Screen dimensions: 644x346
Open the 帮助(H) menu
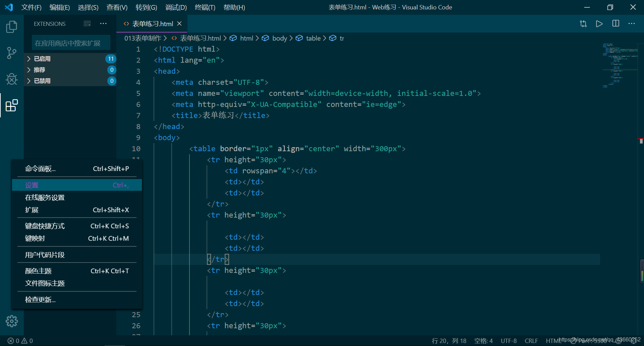pyautogui.click(x=234, y=7)
